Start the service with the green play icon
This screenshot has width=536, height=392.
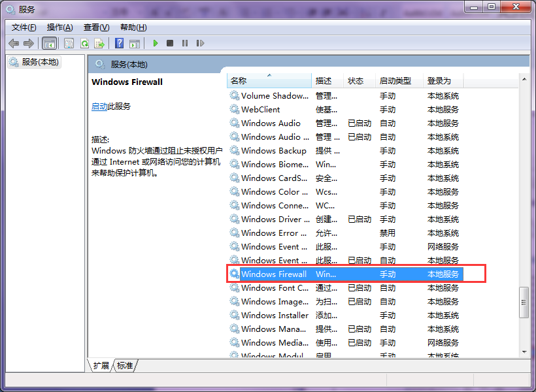point(156,43)
